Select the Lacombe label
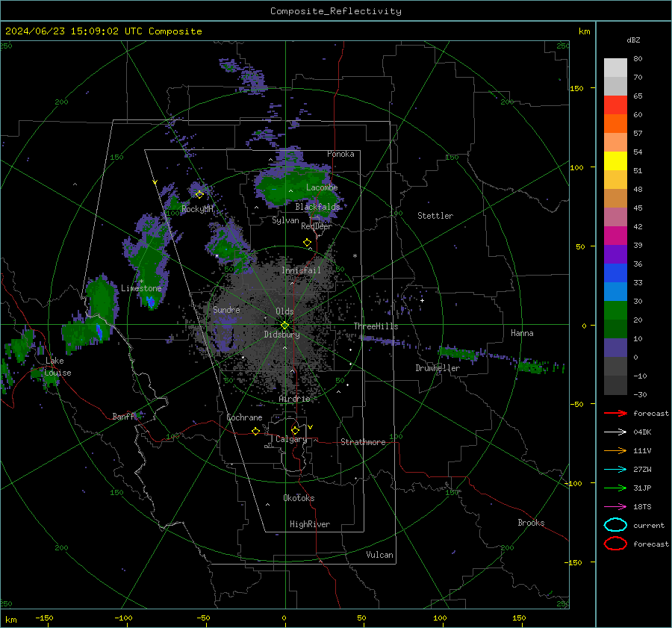Image resolution: width=672 pixels, height=628 pixels. click(322, 187)
